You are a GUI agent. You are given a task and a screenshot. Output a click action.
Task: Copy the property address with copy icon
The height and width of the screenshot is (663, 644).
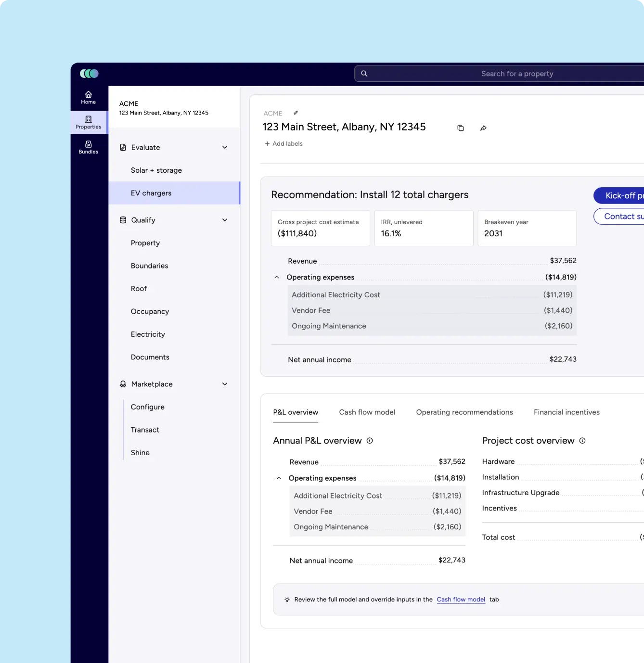[x=461, y=128]
